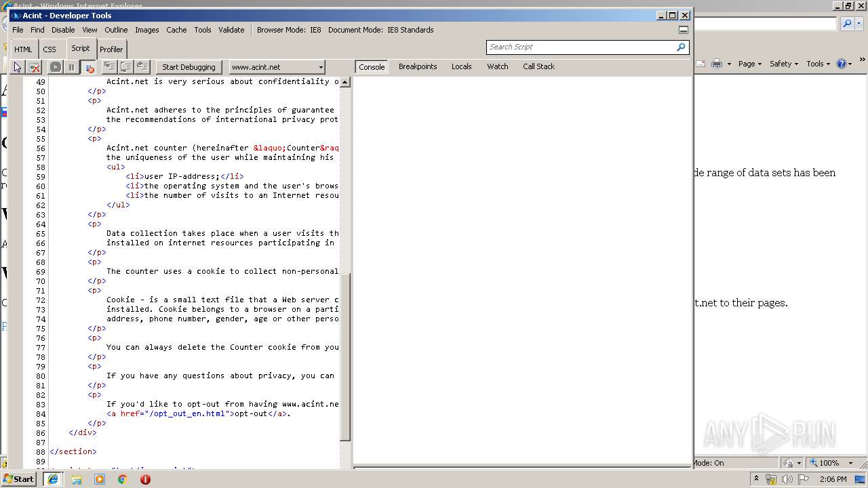Click the Continue debugging play icon
The height and width of the screenshot is (488, 868).
tap(56, 67)
